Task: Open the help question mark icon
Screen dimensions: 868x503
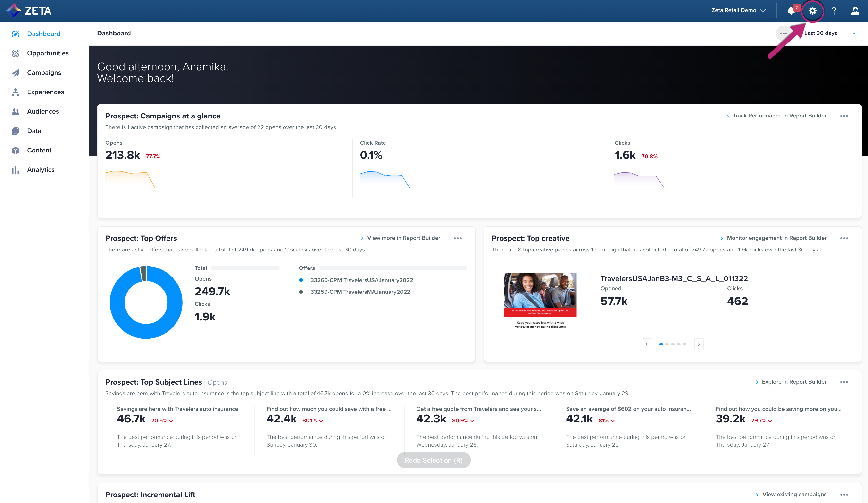Action: [834, 11]
